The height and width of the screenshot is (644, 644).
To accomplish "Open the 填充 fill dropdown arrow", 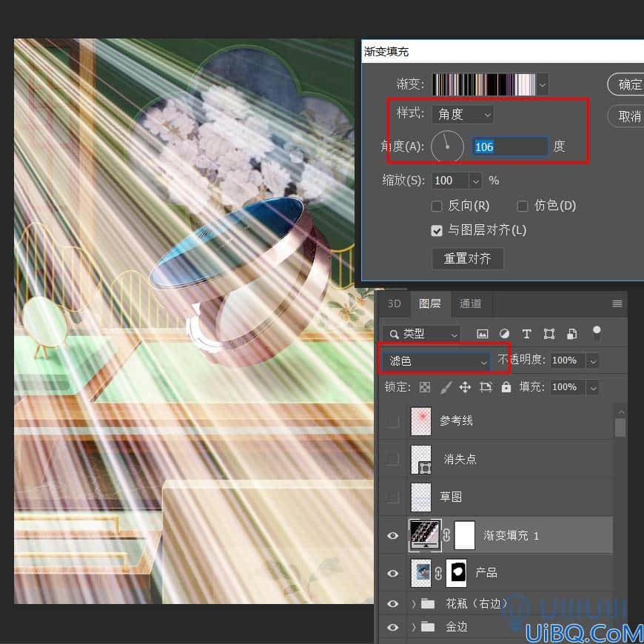I will click(x=592, y=387).
